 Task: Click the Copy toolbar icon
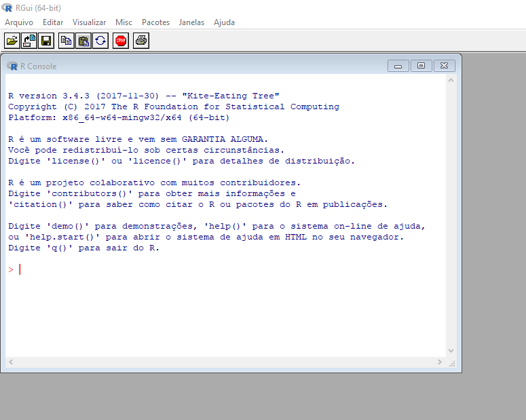pos(66,41)
